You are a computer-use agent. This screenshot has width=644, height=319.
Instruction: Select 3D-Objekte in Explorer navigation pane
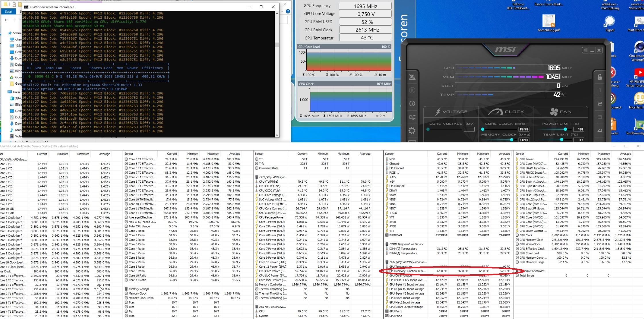coord(16,98)
